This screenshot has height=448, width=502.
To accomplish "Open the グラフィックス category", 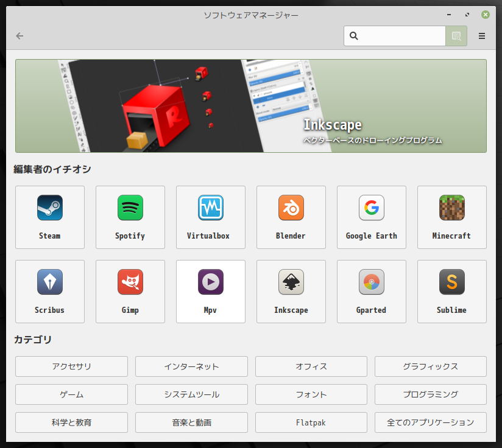I will click(x=431, y=366).
